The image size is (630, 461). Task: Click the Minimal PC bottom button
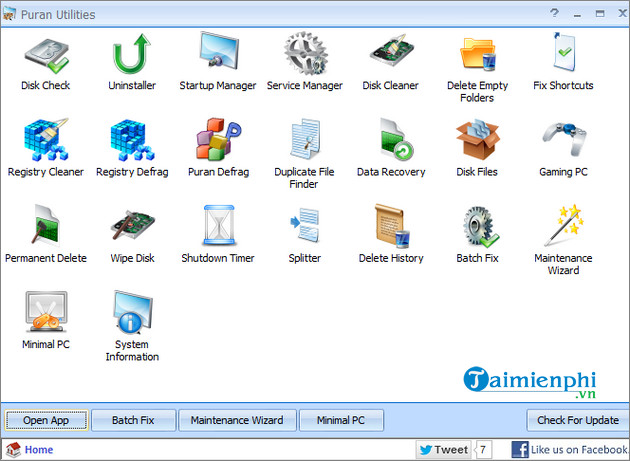coord(341,420)
